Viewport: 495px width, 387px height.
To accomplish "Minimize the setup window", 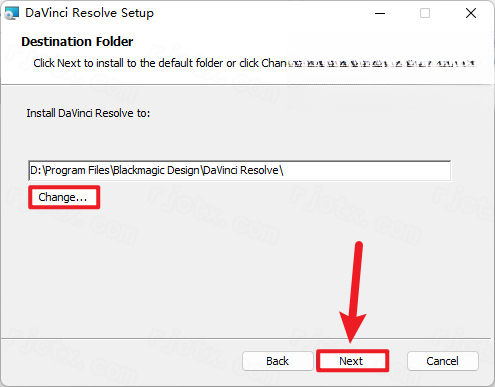I will coord(380,13).
